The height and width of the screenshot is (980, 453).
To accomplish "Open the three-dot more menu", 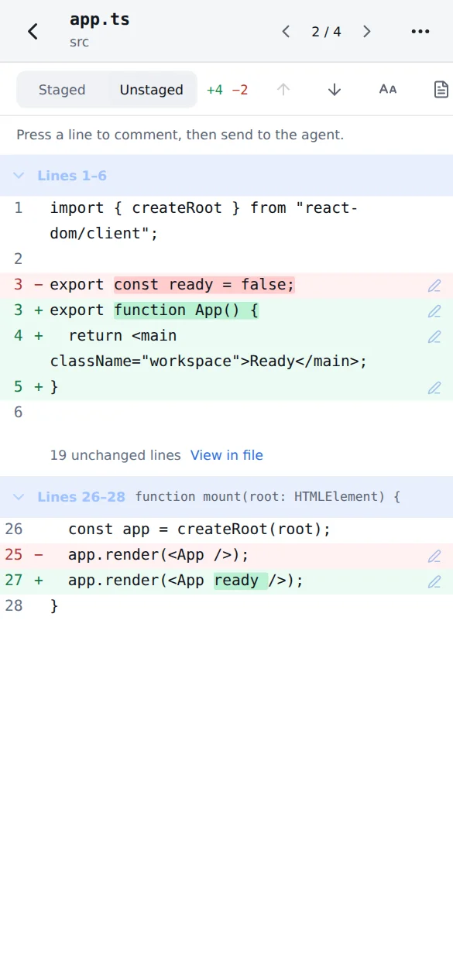I will pyautogui.click(x=420, y=32).
